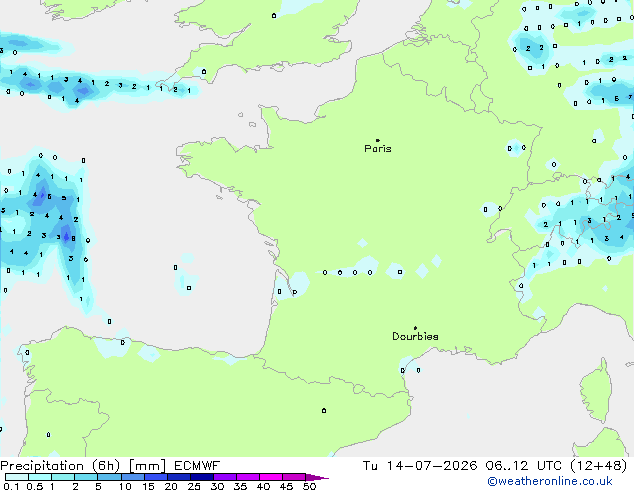Viewport: 634px width, 490px height.
Task: Click the '06..12 UTC' time range
Action: (523, 466)
